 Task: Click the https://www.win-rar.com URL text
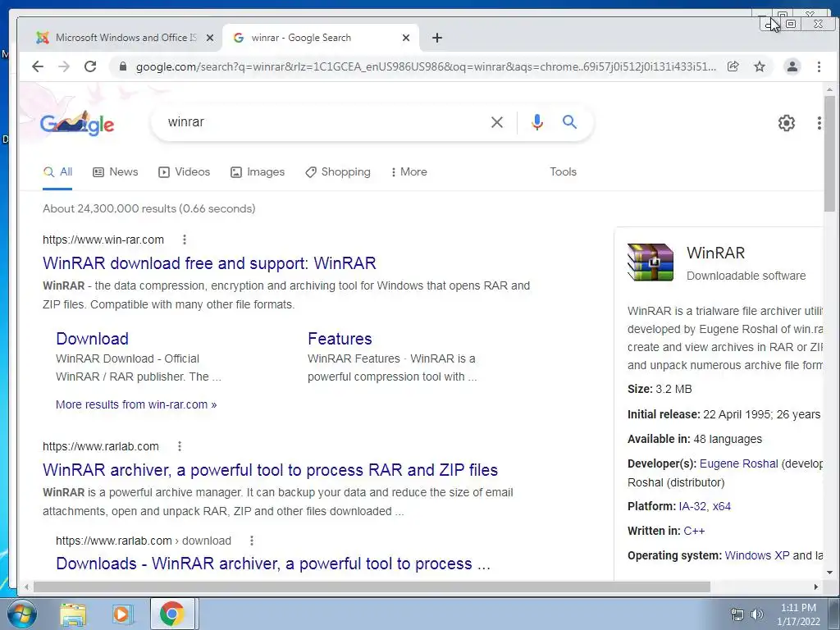[x=103, y=240]
